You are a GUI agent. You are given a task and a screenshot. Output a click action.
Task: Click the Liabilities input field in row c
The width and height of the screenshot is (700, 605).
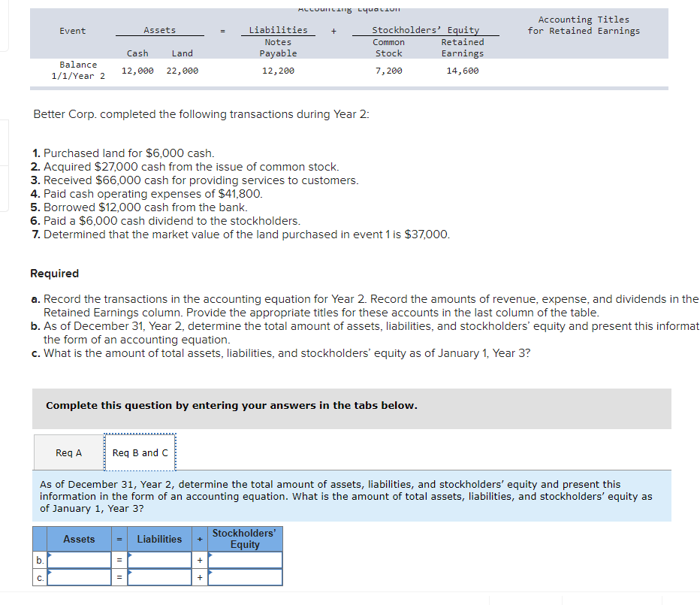click(x=160, y=577)
